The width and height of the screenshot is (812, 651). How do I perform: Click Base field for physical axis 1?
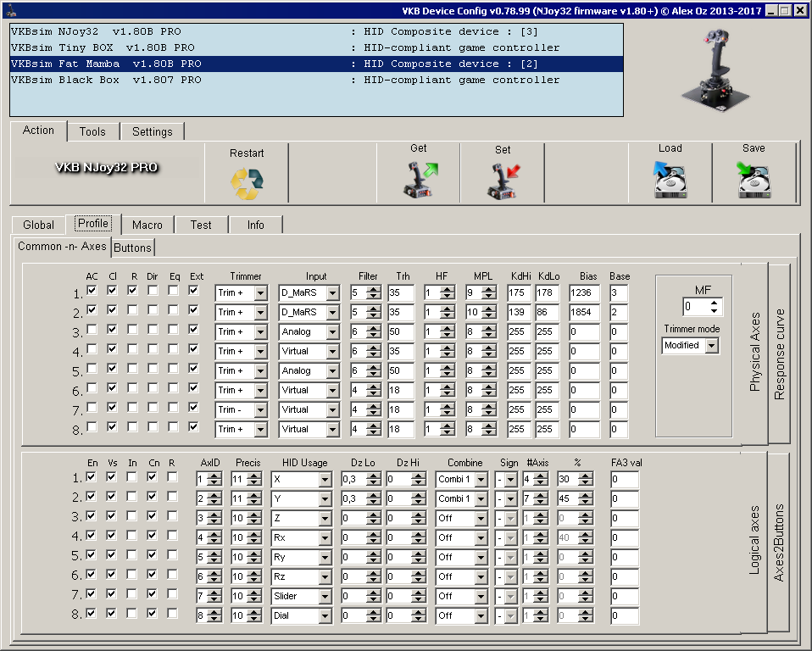(619, 292)
